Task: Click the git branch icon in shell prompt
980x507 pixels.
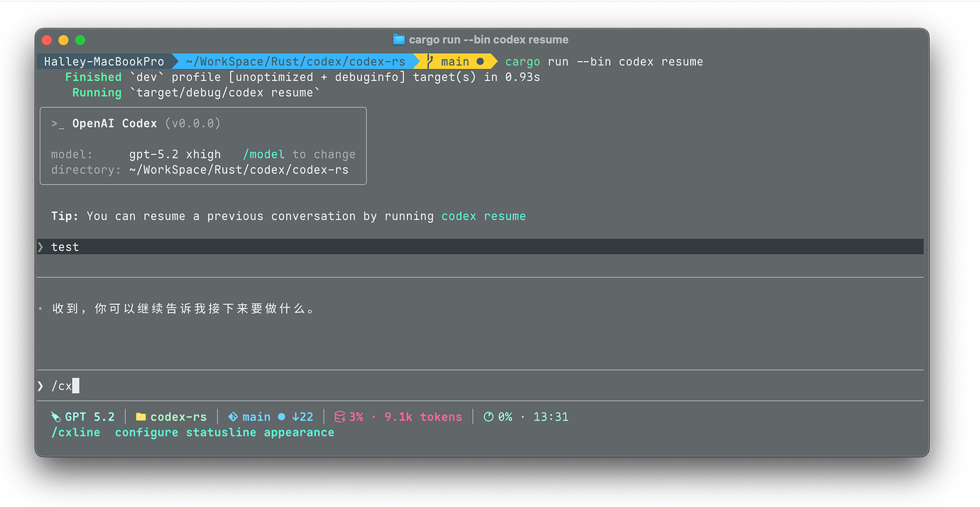Action: coord(430,62)
